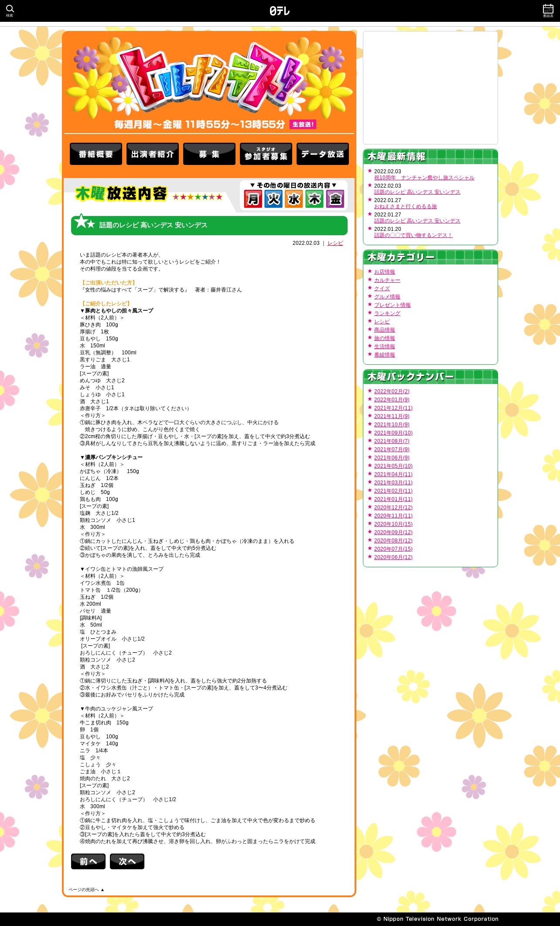Open back number 2021年11月(9)
This screenshot has width=560, height=926.
[x=392, y=416]
